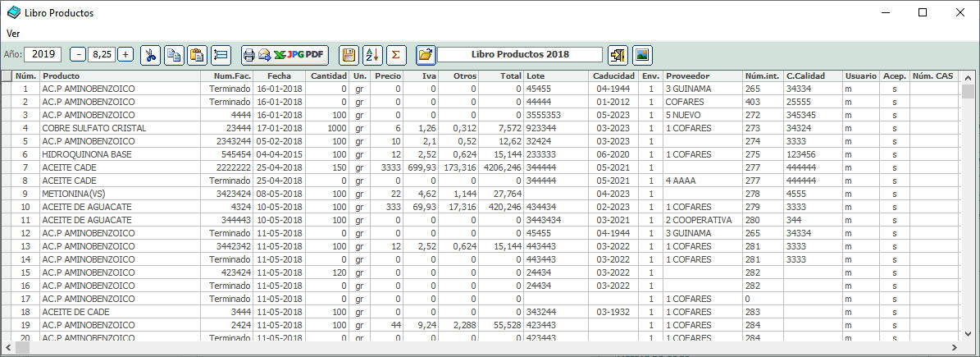Click the horizontal scrollbar at bottom
Viewport: 980px width, 357px height.
point(484,348)
